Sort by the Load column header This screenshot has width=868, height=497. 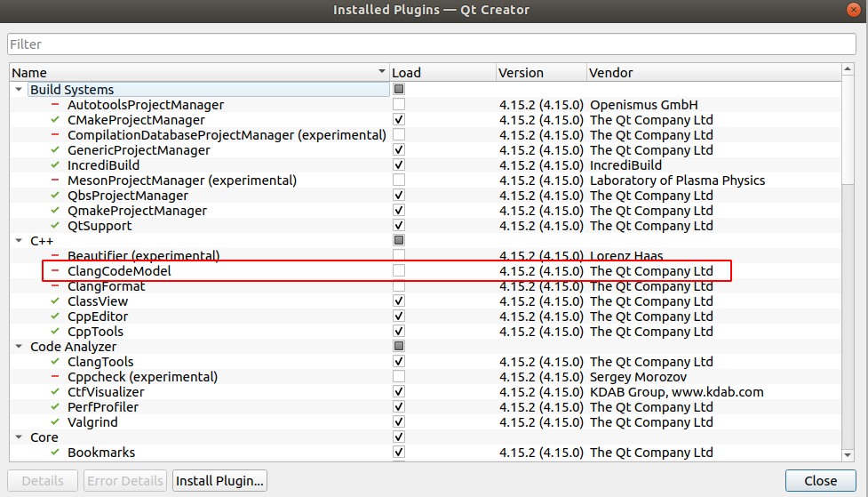tap(442, 73)
